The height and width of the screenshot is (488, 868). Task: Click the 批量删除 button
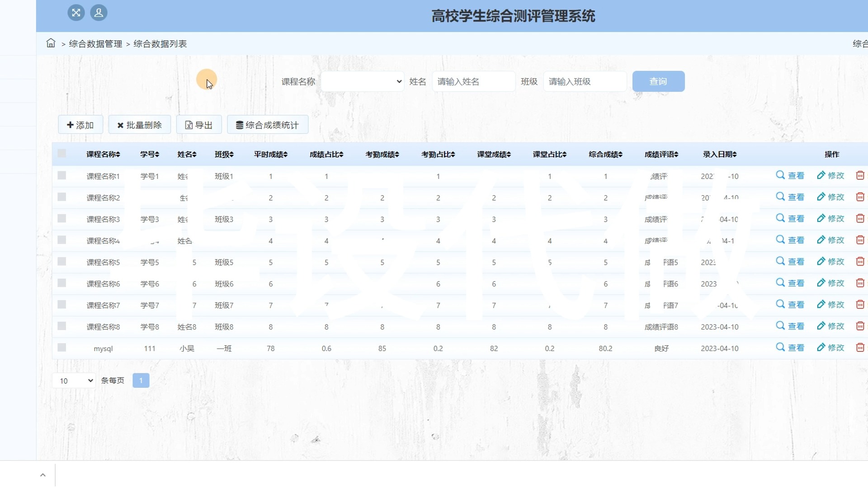140,125
